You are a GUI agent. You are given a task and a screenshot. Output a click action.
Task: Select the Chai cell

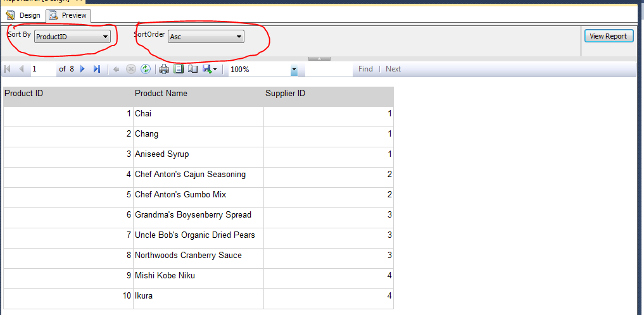(x=198, y=117)
